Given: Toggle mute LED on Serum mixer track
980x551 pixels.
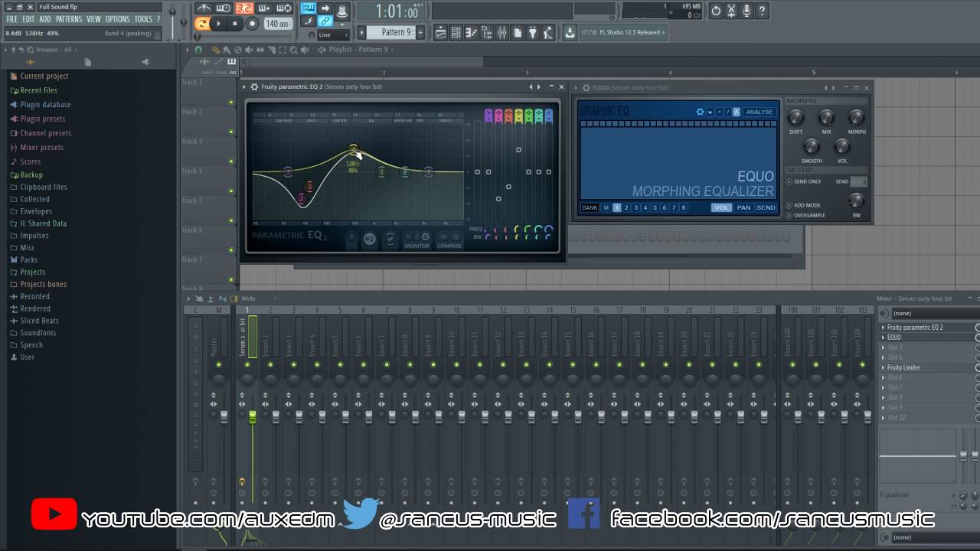Looking at the screenshot, I should [x=247, y=364].
